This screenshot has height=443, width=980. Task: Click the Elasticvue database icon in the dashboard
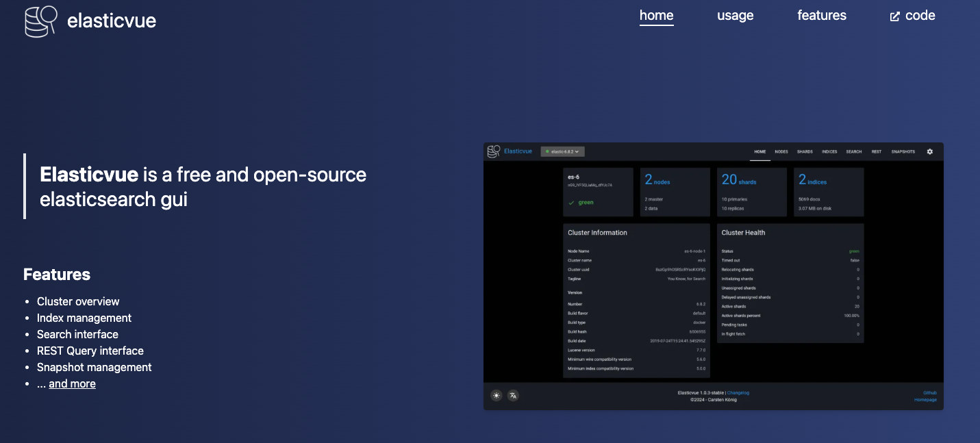coord(492,151)
